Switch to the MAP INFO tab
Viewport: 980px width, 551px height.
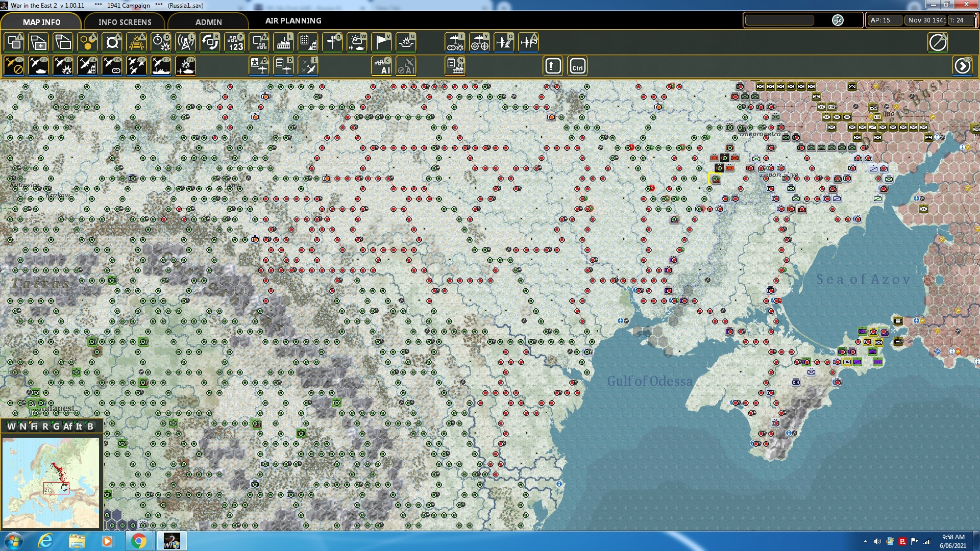tap(41, 22)
